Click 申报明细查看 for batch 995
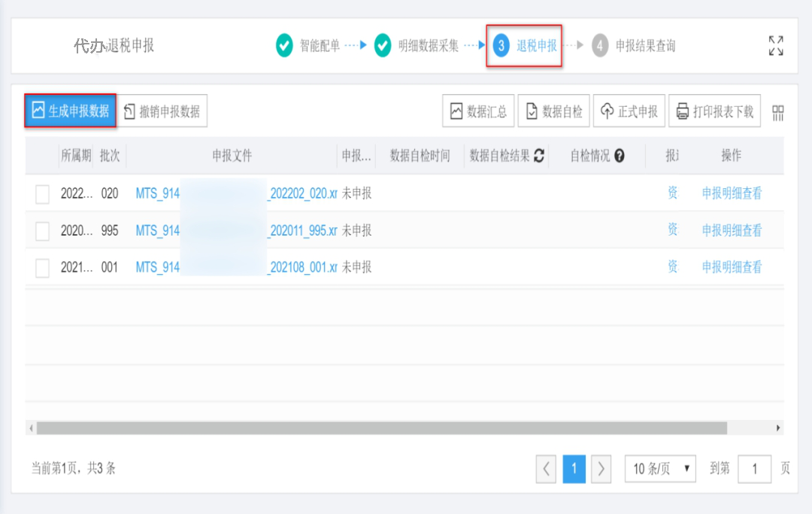Viewport: 812px width, 514px height. click(x=732, y=230)
